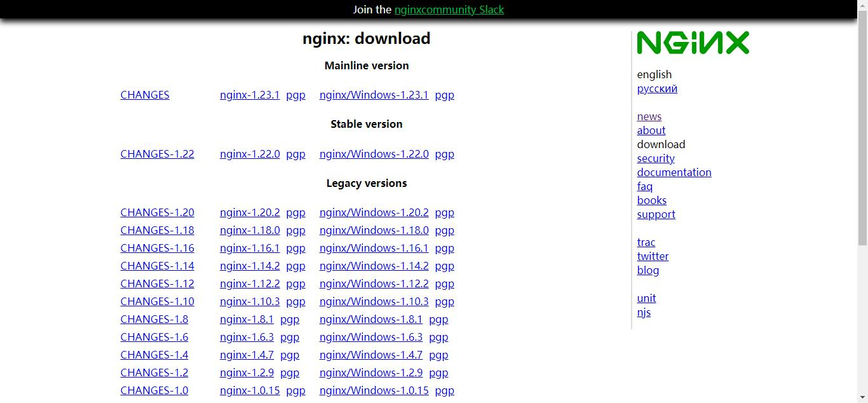The width and height of the screenshot is (868, 403).
Task: Open CHANGES-1.14 link
Action: click(x=157, y=266)
